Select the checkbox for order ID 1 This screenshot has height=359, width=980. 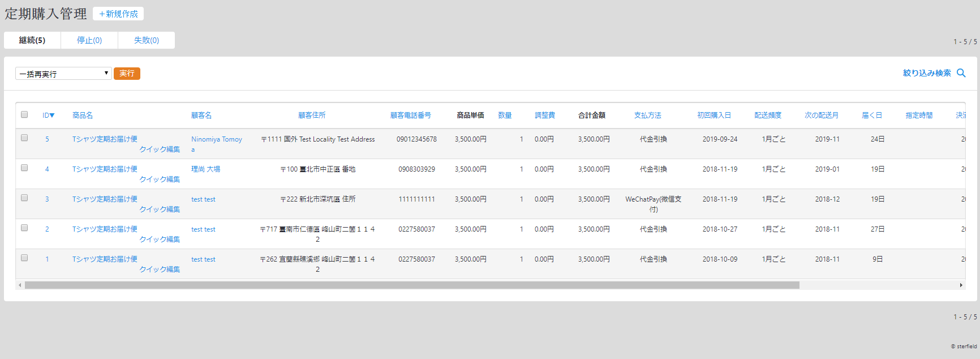coord(24,258)
